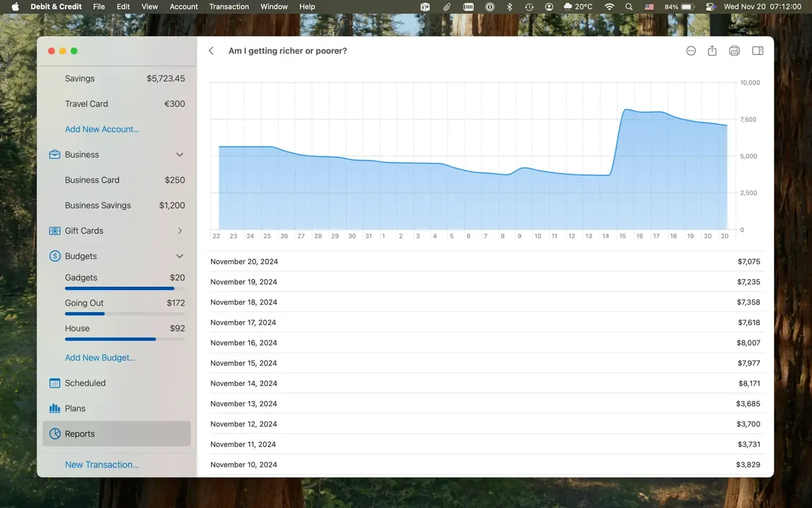The height and width of the screenshot is (508, 812).
Task: Click Add New Account link
Action: [102, 129]
